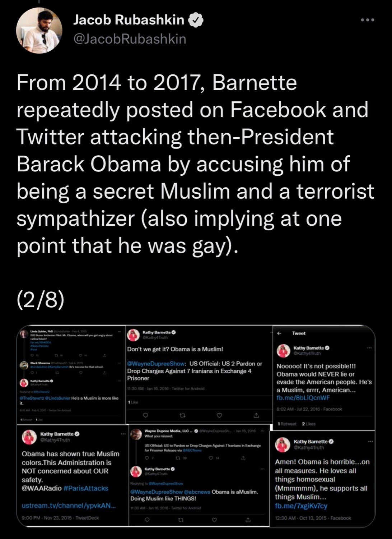Image resolution: width=392 pixels, height=539 pixels.
Task: Click the verified badge next to Jacob Rubashkin
Action: [x=196, y=20]
